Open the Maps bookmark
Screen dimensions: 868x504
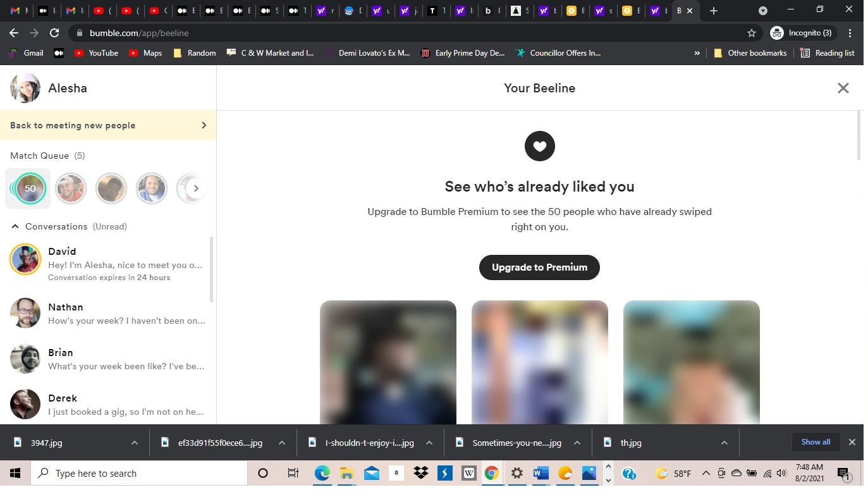pos(145,53)
